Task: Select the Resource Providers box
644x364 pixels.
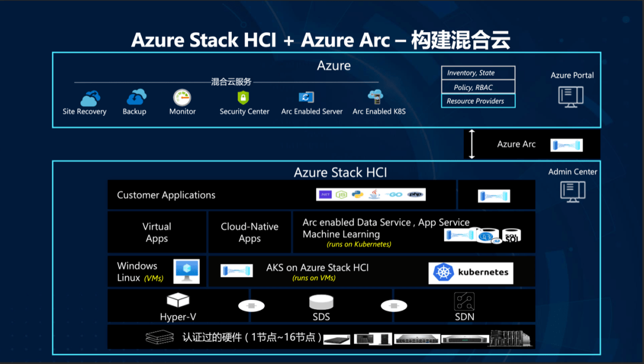Action: 478,101
